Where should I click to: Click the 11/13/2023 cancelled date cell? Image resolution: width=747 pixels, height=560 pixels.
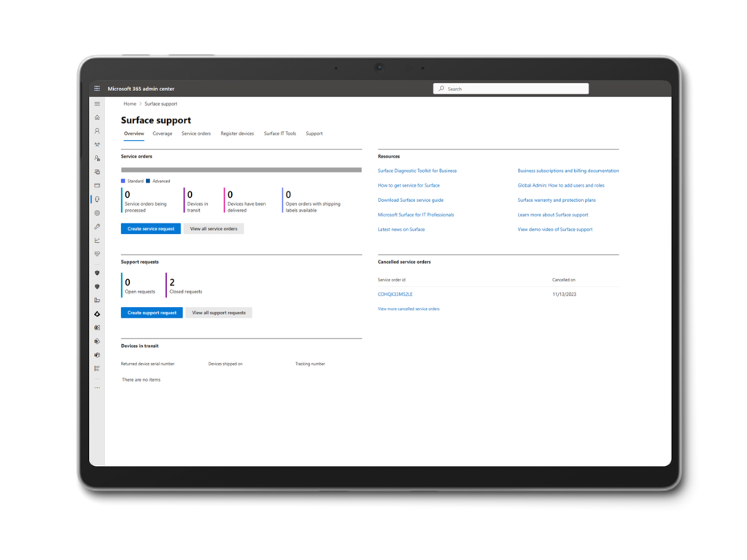coord(565,295)
